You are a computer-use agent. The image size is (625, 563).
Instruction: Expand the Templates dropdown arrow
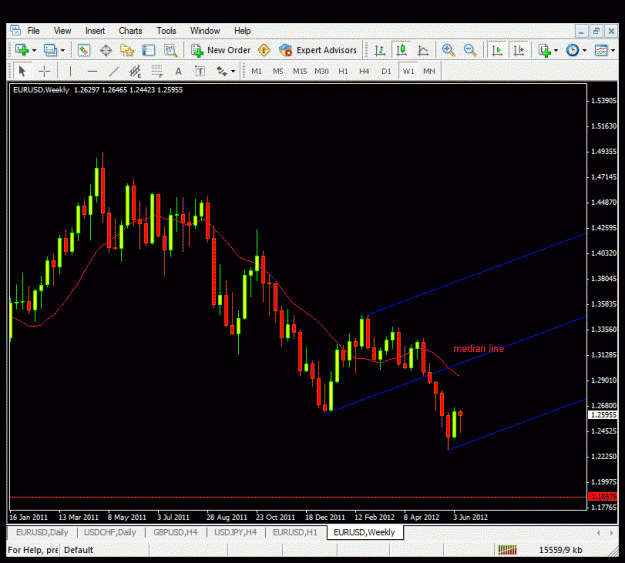(613, 51)
